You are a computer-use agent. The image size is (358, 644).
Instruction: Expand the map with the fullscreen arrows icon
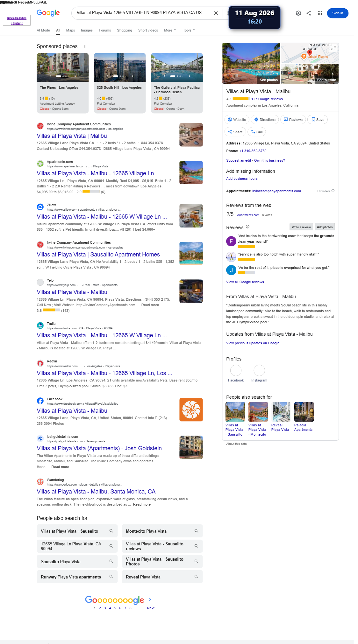[333, 48]
